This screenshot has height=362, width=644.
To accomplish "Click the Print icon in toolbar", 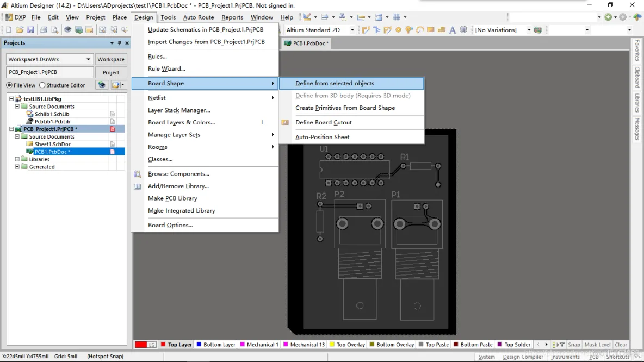I will click(x=43, y=30).
